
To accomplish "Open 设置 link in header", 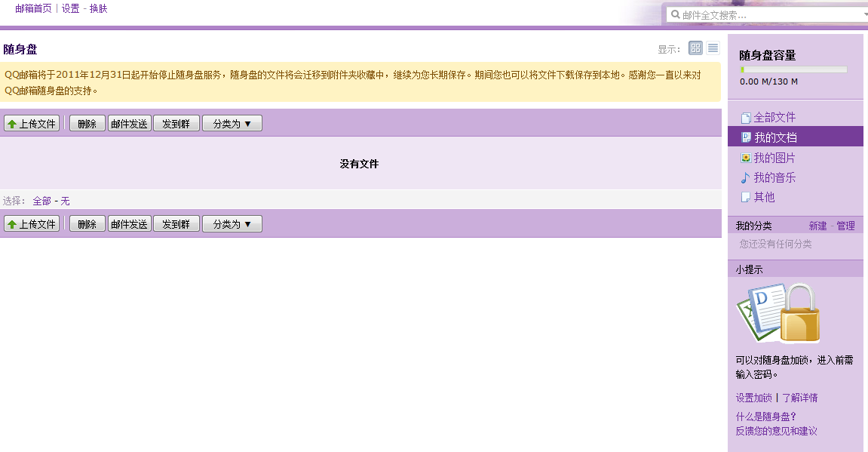I will click(x=70, y=8).
